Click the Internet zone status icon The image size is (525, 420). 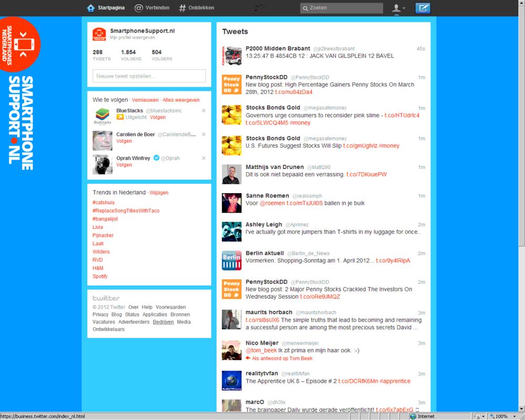[x=413, y=416]
